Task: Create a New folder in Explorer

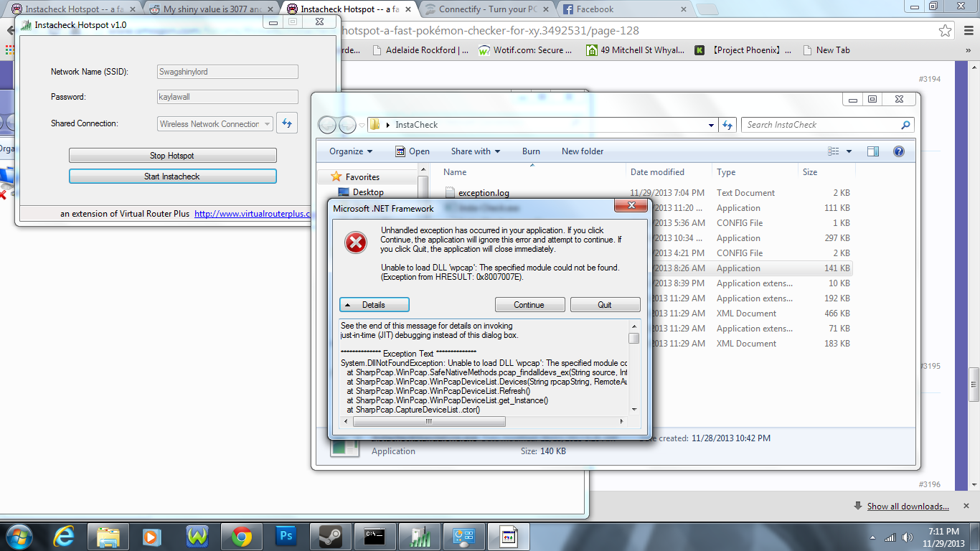Action: pos(583,151)
